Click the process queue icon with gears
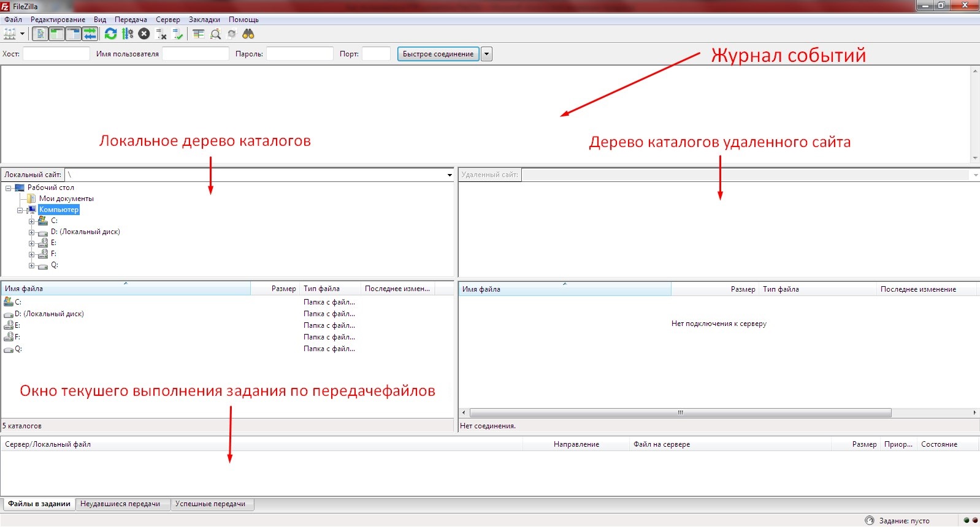Viewport: 980px width, 527px height. point(128,34)
